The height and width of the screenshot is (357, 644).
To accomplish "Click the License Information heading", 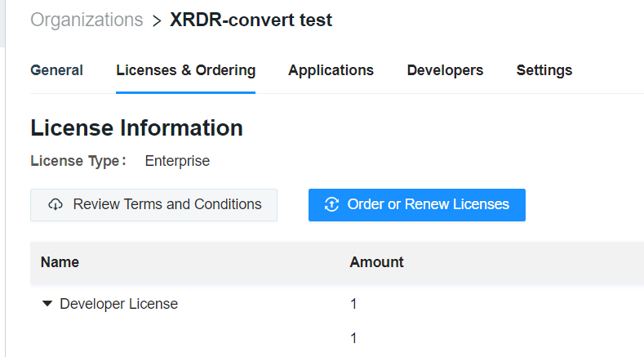I will coord(136,128).
